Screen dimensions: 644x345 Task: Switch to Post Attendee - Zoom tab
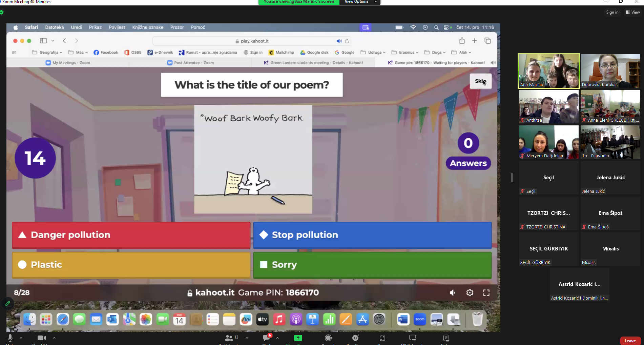tap(190, 63)
